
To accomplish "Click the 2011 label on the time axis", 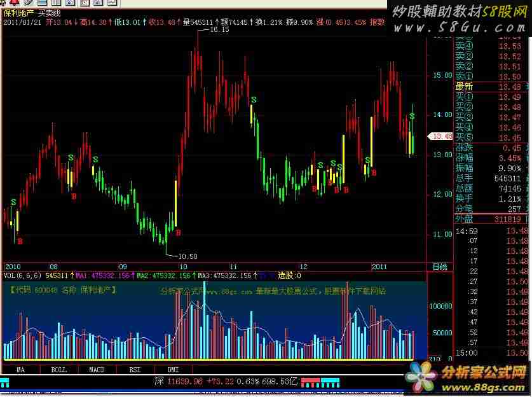I will [379, 267].
